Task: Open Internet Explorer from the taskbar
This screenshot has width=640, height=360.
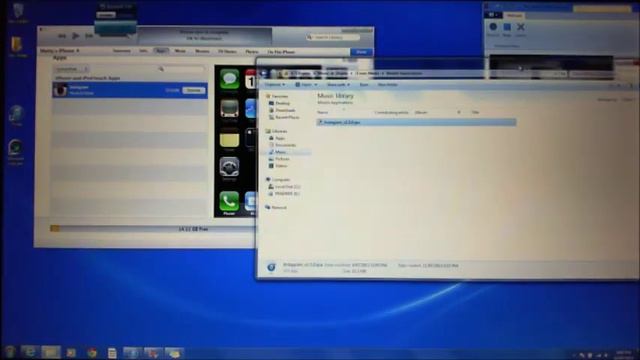Action: coord(29,352)
